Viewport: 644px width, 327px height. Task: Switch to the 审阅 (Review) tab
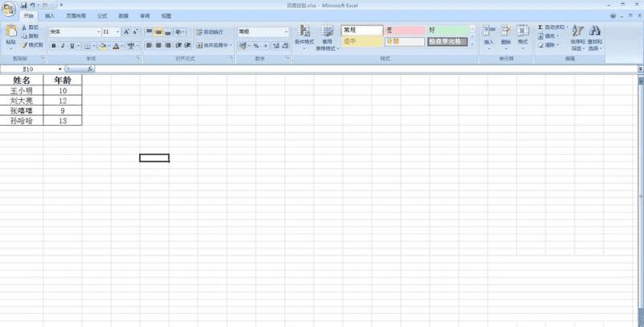tap(145, 16)
